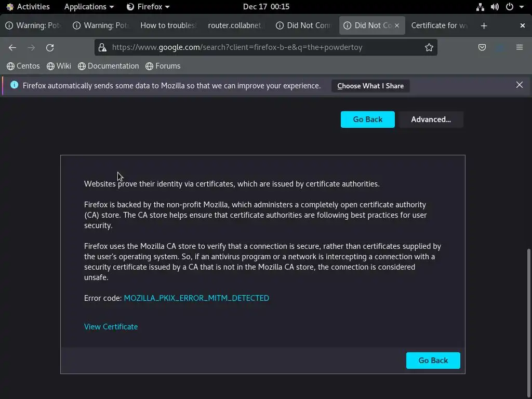Image resolution: width=532 pixels, height=399 pixels.
Task: Switch to the second 'Warning: Pot' tab
Action: [x=101, y=25]
